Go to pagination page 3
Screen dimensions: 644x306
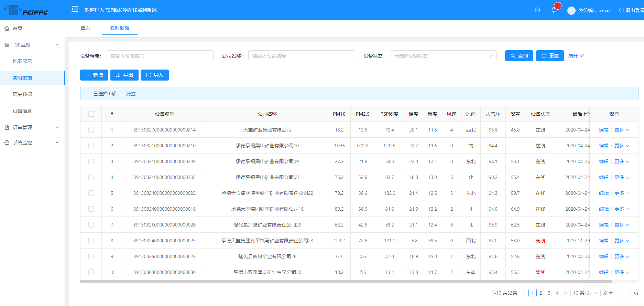pyautogui.click(x=549, y=293)
